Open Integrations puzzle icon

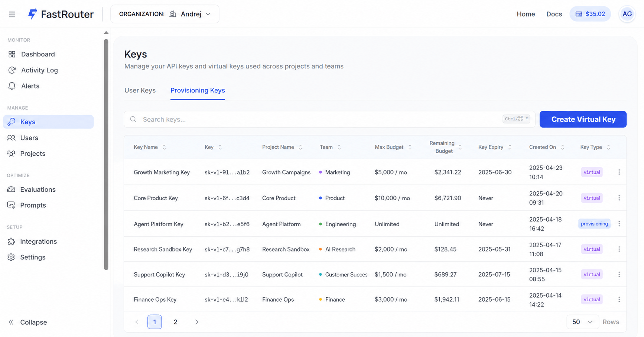[x=12, y=242]
